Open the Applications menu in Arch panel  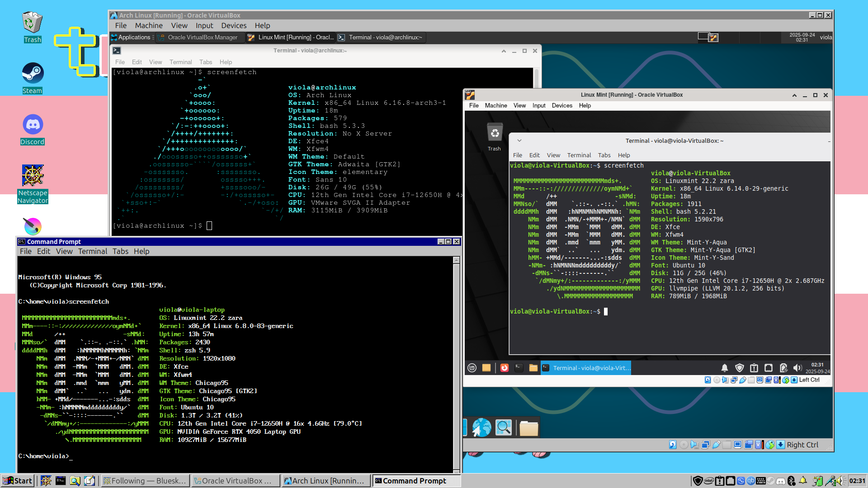coord(132,37)
